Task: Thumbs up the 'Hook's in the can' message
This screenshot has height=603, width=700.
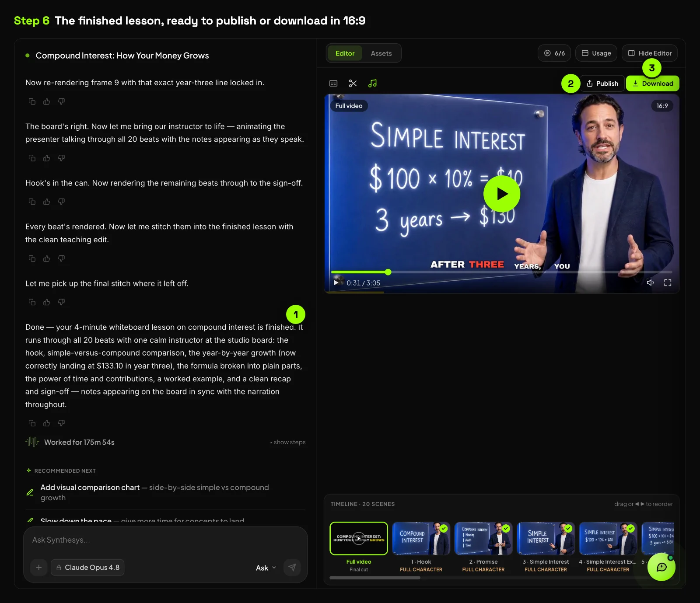Action: (47, 202)
